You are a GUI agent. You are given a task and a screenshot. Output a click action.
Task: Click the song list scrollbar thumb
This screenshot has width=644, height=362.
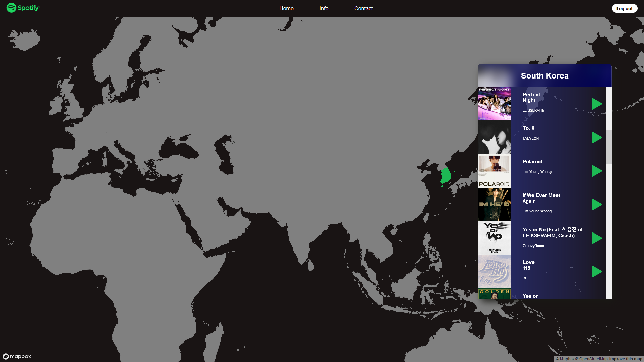[x=608, y=147]
